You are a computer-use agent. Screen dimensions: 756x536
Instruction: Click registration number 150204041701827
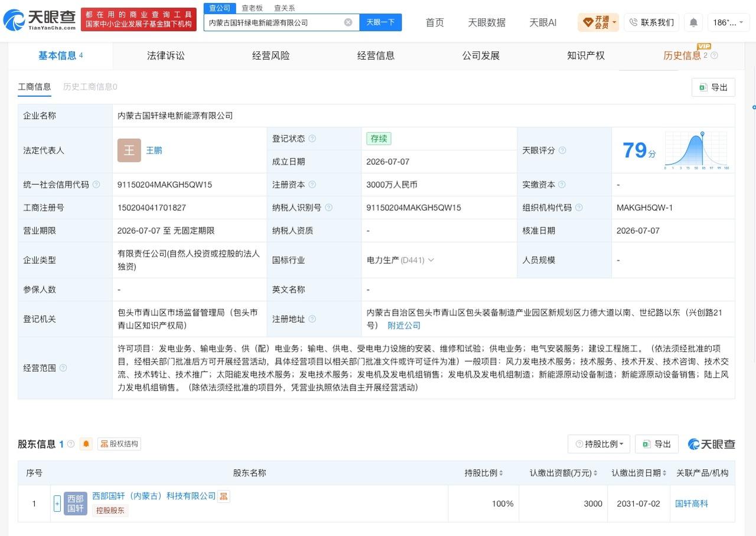pos(152,208)
